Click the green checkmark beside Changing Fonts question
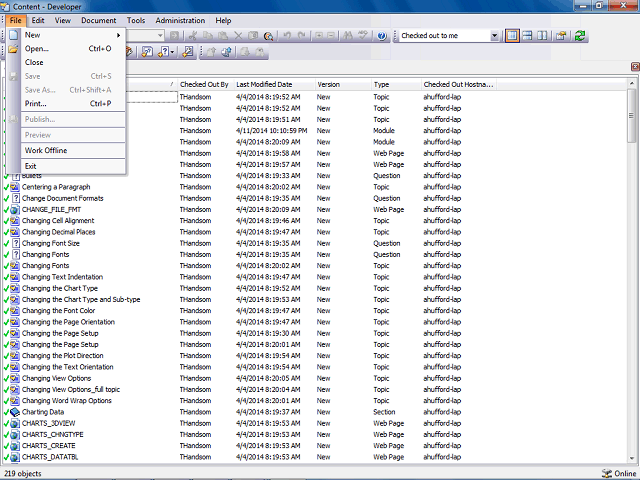 (6, 255)
